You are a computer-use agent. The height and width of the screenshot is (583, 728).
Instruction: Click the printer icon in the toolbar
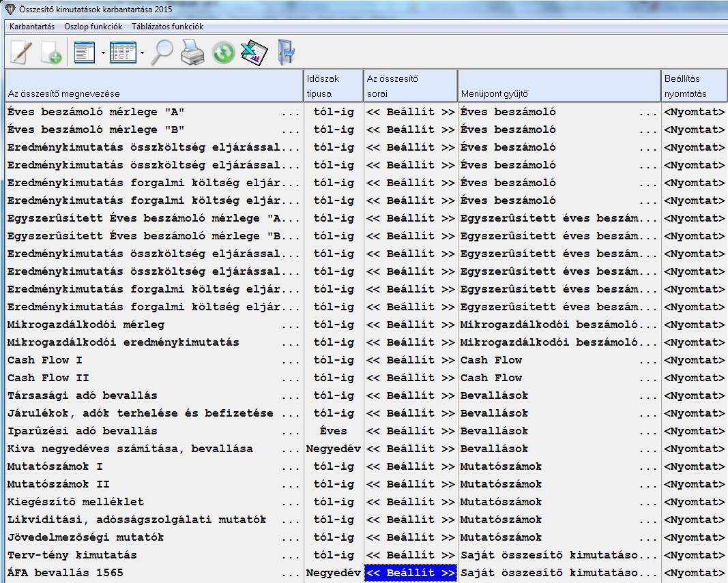click(x=192, y=53)
